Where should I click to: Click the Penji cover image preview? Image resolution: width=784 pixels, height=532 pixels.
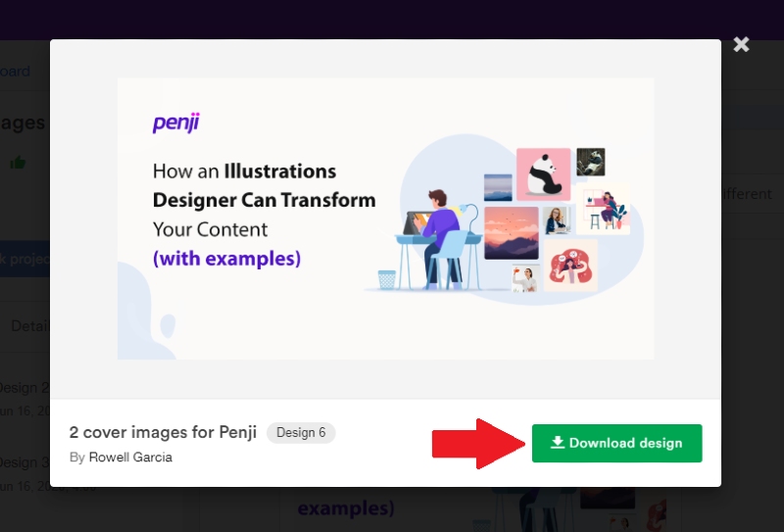pos(385,218)
